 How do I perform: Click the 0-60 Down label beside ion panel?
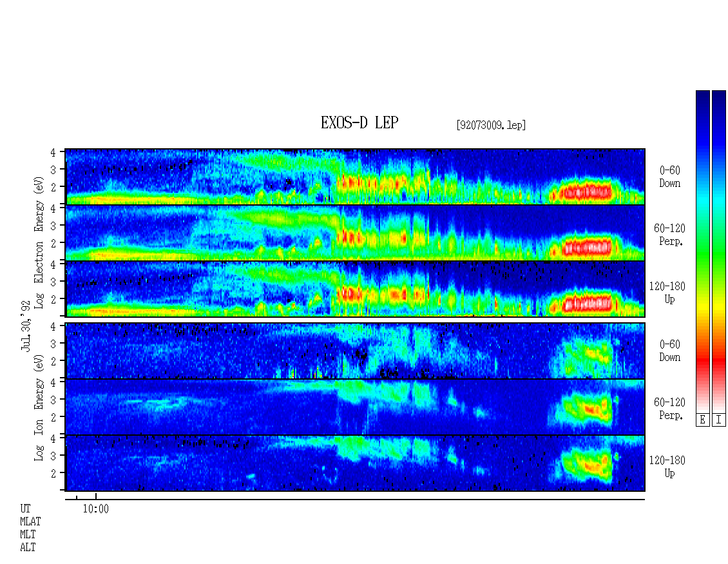[669, 351]
